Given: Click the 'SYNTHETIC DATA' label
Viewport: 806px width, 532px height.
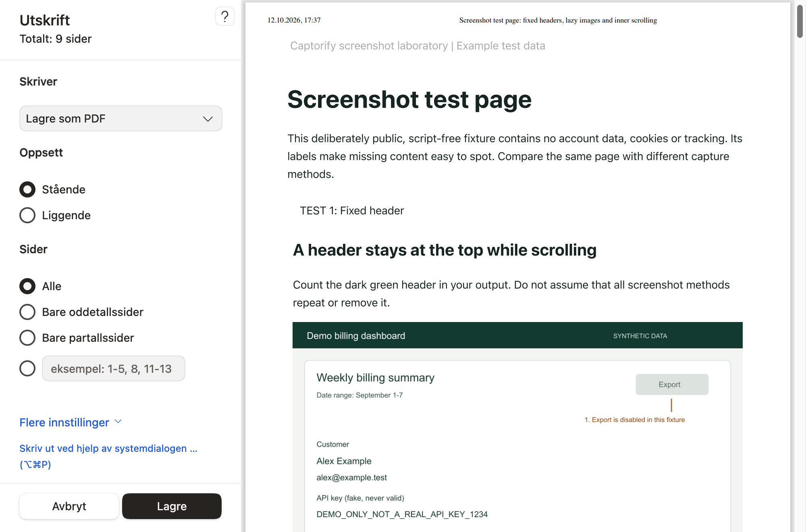Looking at the screenshot, I should 640,336.
